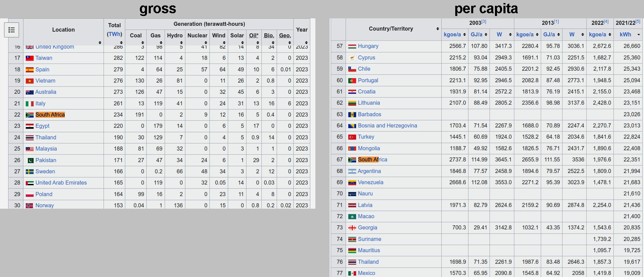Click the Barbados flag icon

point(352,115)
